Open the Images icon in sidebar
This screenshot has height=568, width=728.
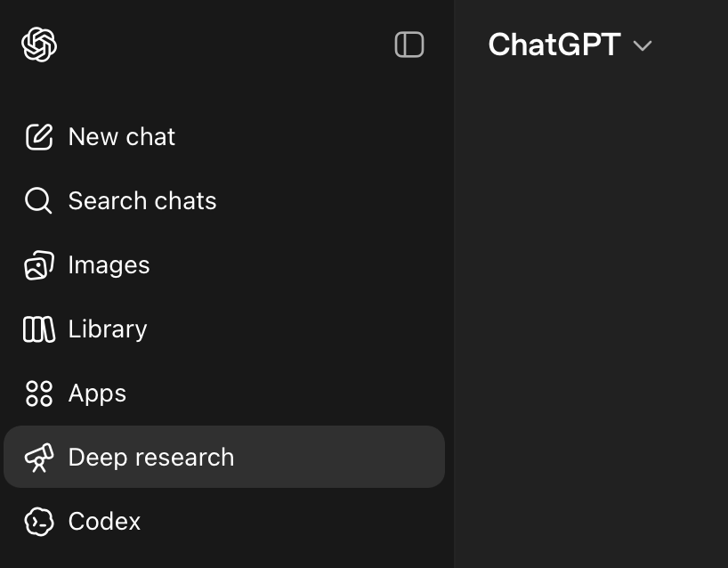(39, 264)
